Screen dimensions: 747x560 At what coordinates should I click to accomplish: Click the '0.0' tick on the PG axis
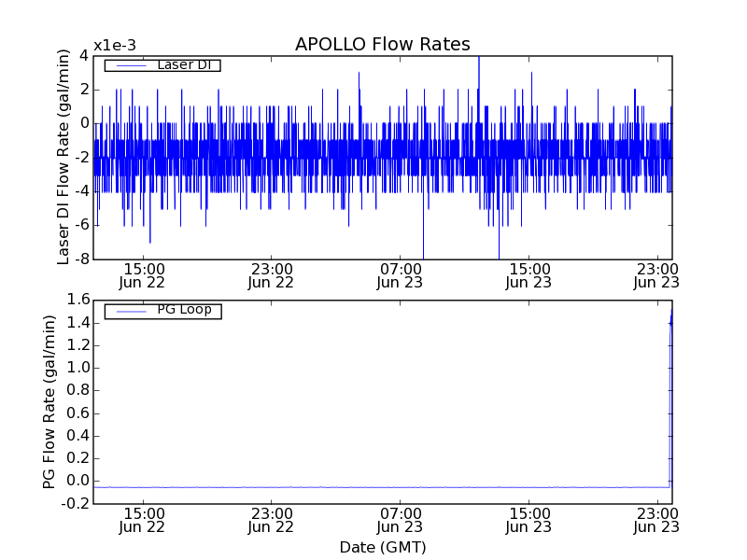tap(78, 481)
